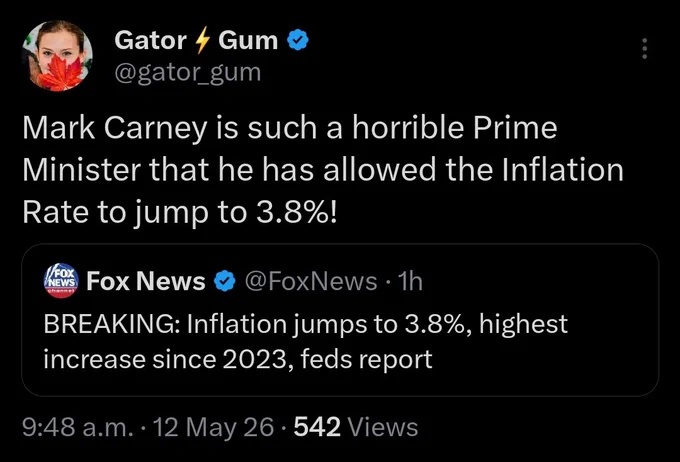This screenshot has width=680, height=462.
Task: Open the Gator Gum display name
Action: (196, 40)
